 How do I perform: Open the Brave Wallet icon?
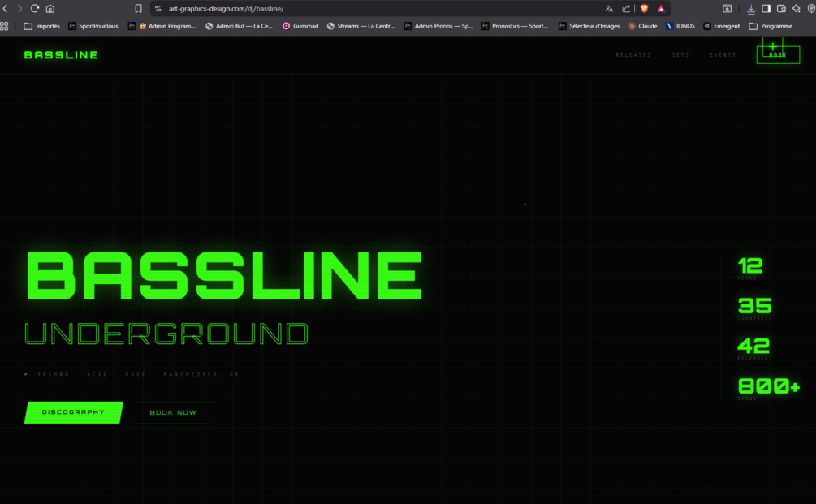pos(781,8)
